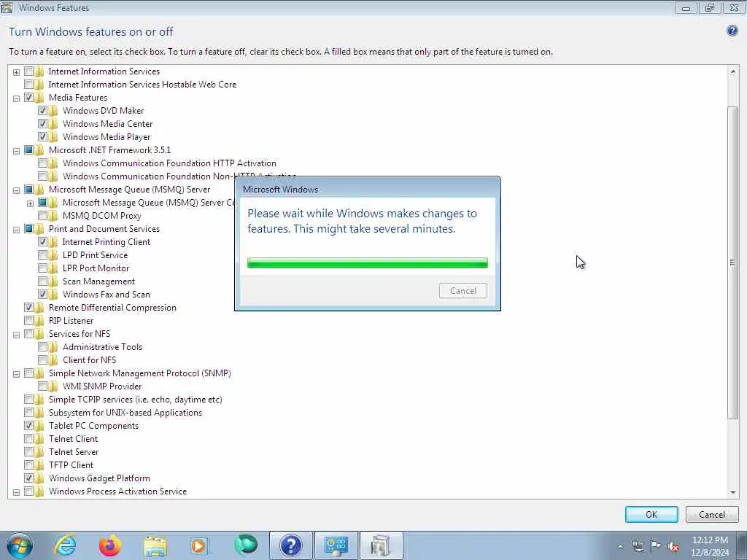Switch to Control Panel taskbar window
This screenshot has width=747, height=560.
coord(336,545)
